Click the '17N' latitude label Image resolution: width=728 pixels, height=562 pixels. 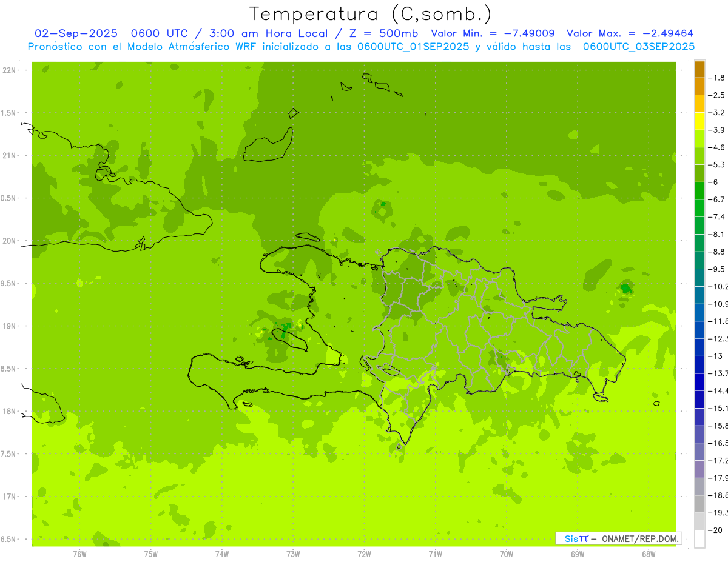10,497
